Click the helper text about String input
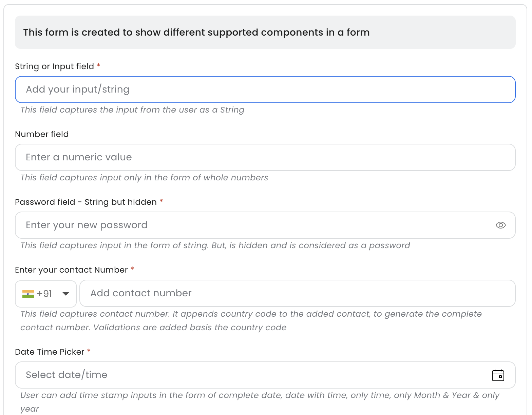The height and width of the screenshot is (415, 532). [x=132, y=110]
